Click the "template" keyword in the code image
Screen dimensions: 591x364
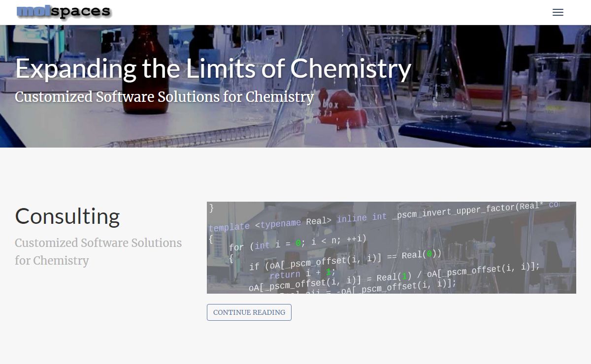coord(229,227)
